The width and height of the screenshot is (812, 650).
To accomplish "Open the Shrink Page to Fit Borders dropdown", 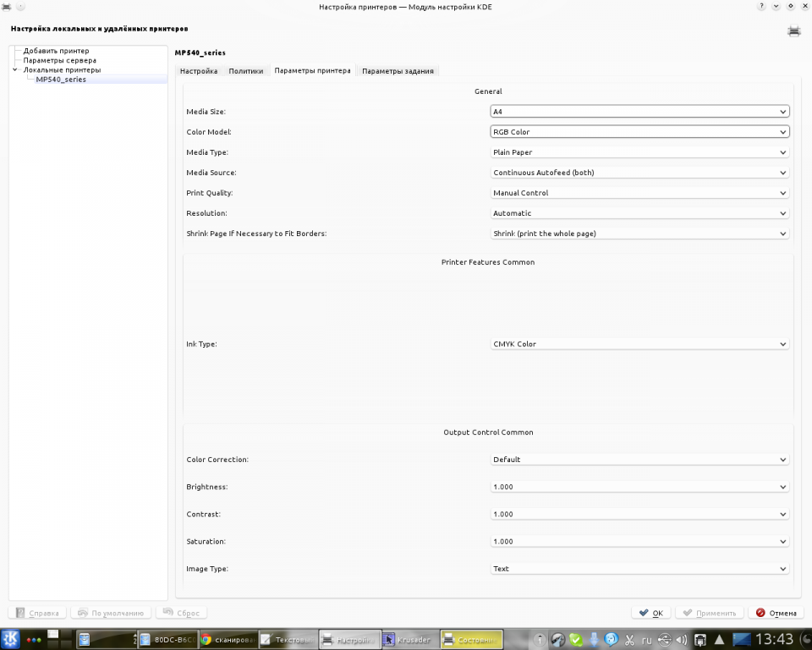I will [x=639, y=234].
